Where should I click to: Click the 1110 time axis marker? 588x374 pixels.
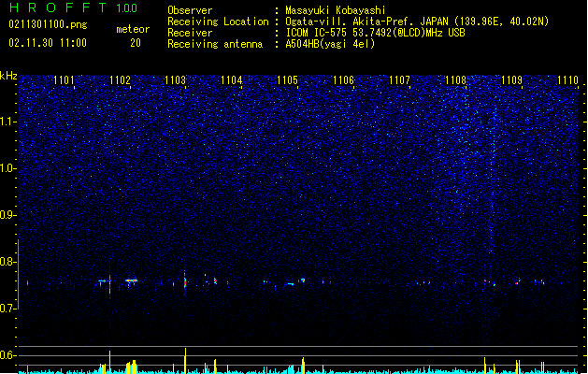pos(567,79)
